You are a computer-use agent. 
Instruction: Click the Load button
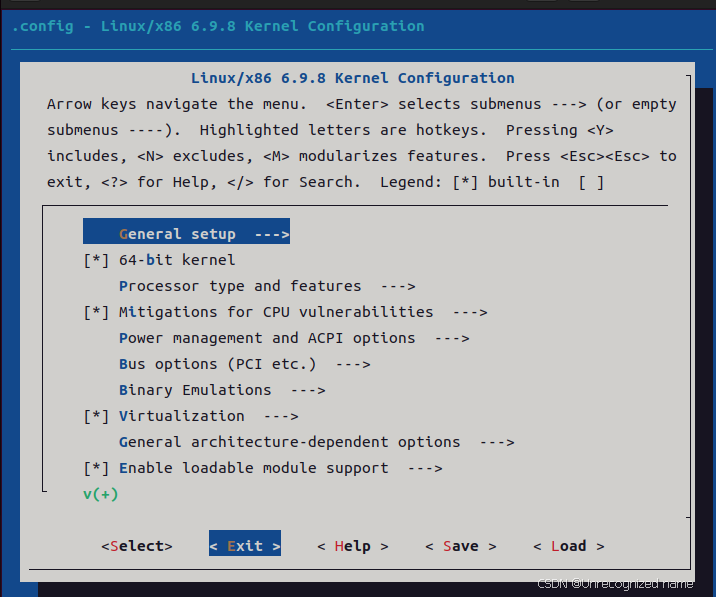click(x=569, y=546)
